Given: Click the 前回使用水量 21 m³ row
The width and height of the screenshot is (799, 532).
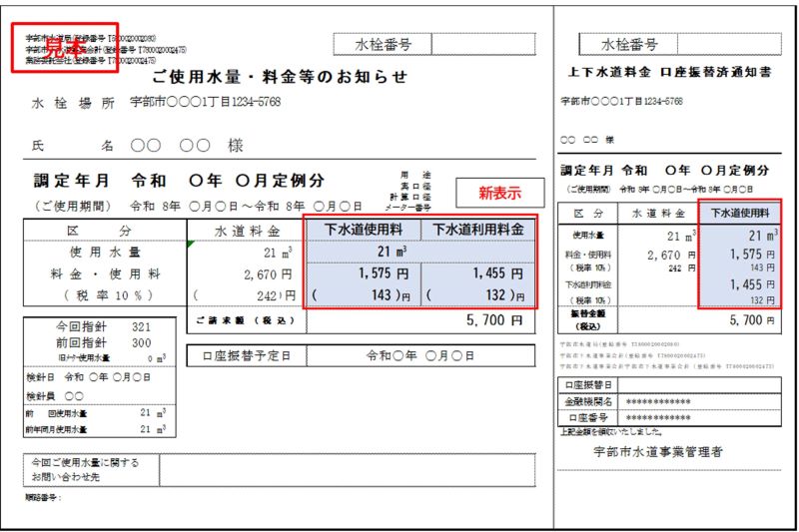Looking at the screenshot, I should pyautogui.click(x=96, y=413).
